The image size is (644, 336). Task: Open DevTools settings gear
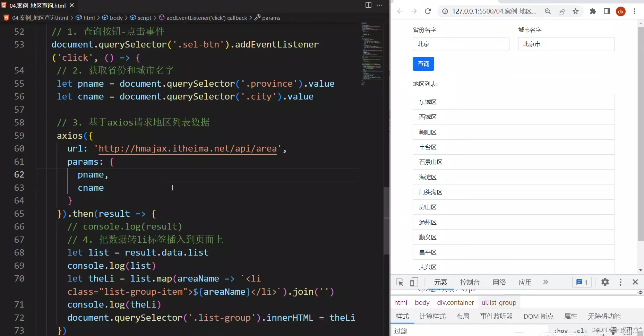pos(606,282)
